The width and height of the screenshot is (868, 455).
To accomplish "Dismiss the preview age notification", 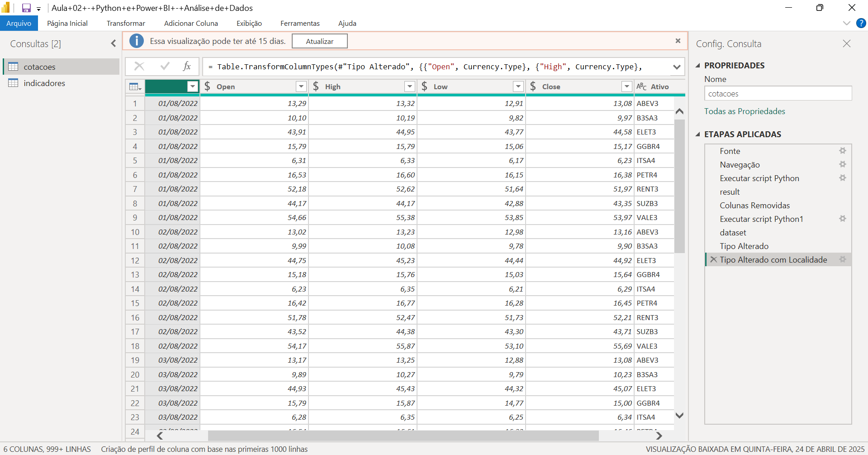I will (x=678, y=41).
